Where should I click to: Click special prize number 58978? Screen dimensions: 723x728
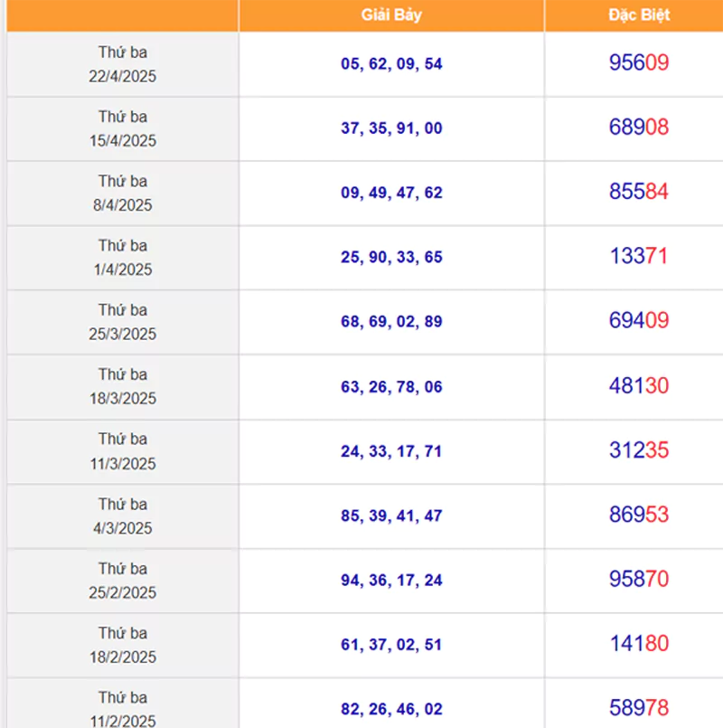coord(638,708)
